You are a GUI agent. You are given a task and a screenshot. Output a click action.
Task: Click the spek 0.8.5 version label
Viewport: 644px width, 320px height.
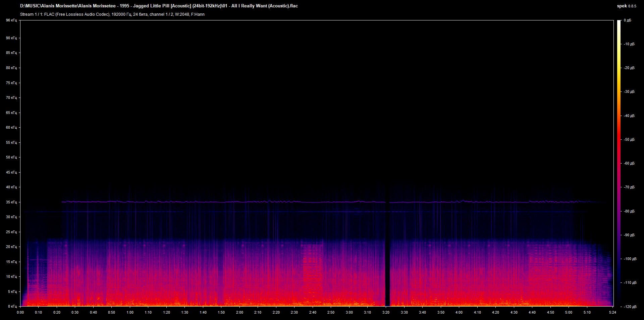pyautogui.click(x=626, y=6)
